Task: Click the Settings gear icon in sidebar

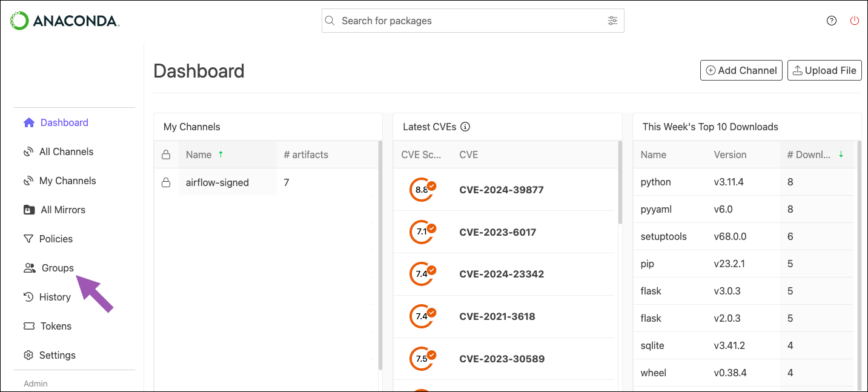Action: [28, 355]
